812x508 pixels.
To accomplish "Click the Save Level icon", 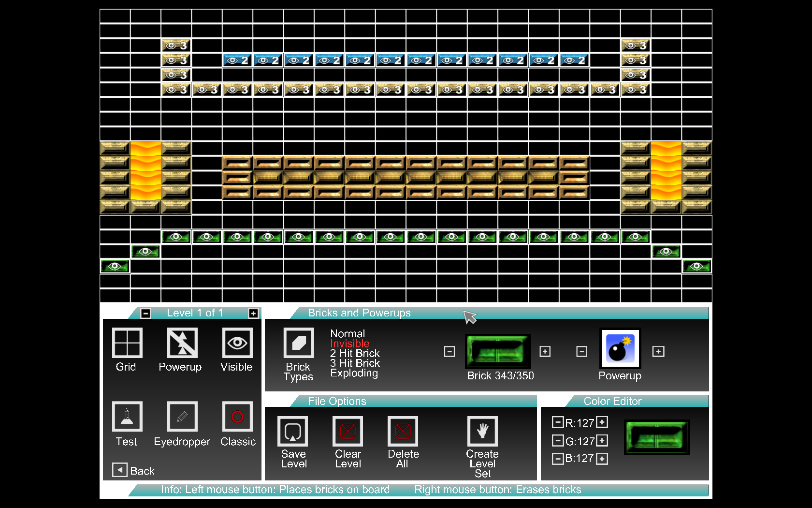I will pos(292,432).
